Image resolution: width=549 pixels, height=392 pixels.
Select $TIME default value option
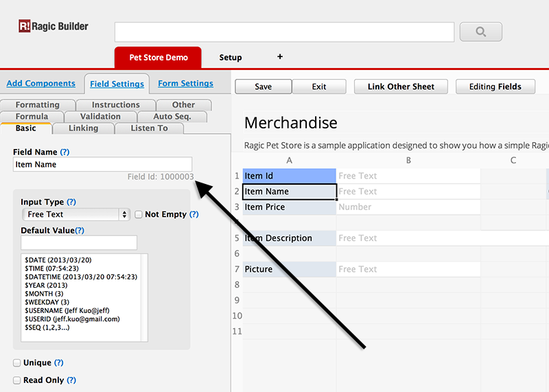pyautogui.click(x=52, y=268)
